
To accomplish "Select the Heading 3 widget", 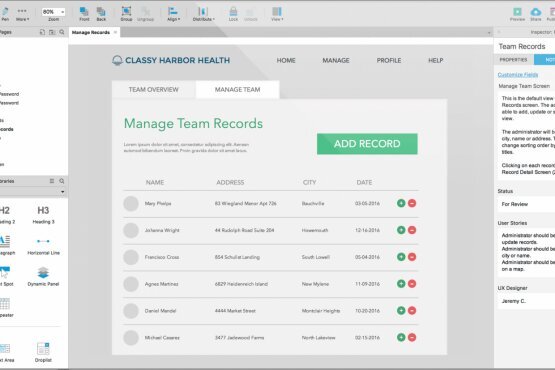I will (43, 215).
